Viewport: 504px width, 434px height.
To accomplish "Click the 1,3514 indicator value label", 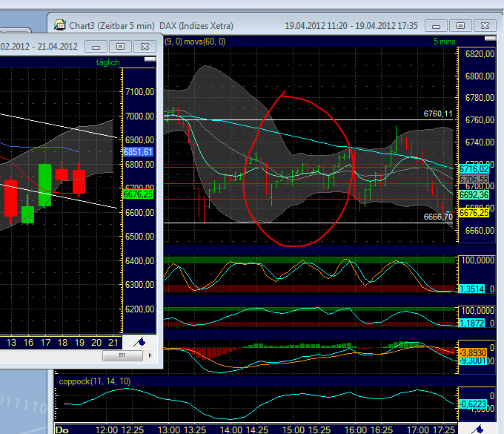I will [x=471, y=289].
